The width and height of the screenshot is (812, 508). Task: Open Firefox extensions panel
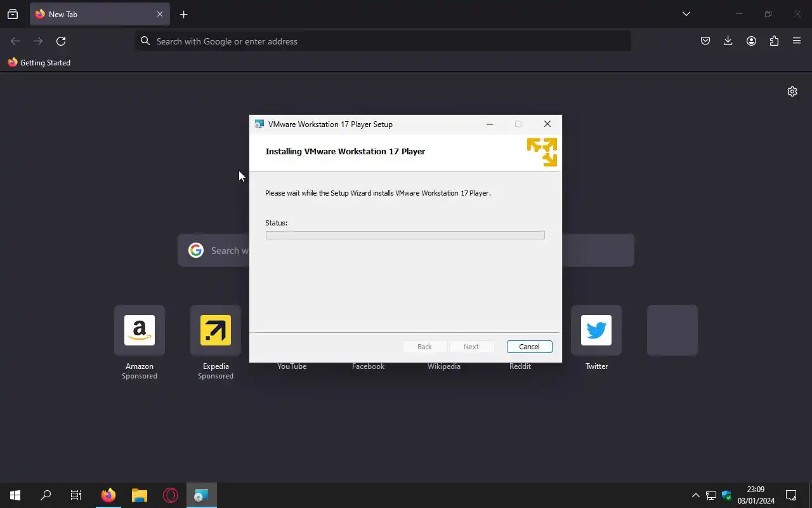(774, 41)
